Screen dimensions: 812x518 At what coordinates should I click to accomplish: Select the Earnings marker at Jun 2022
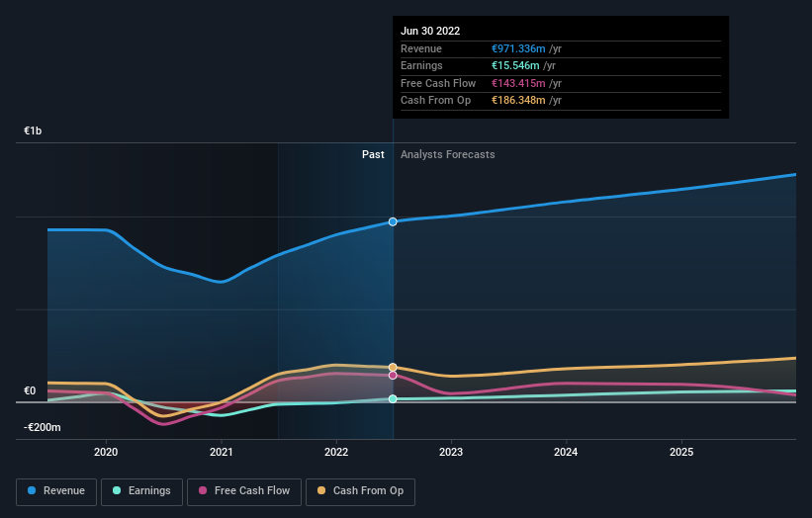coord(393,399)
